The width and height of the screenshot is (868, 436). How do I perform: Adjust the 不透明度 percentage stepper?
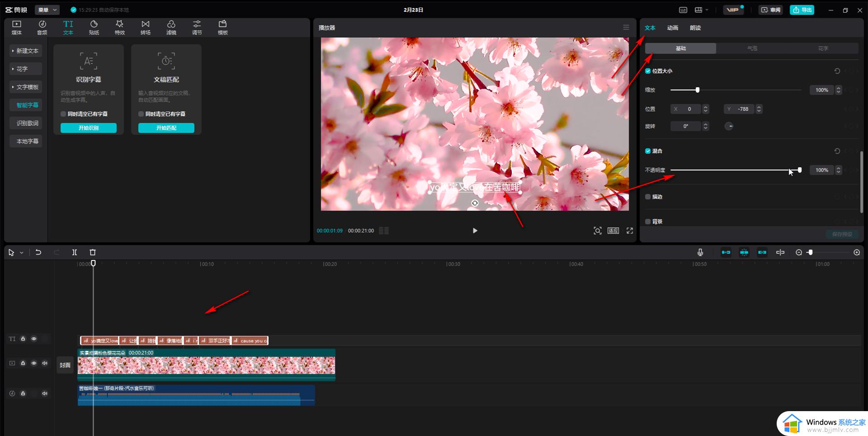pyautogui.click(x=839, y=170)
